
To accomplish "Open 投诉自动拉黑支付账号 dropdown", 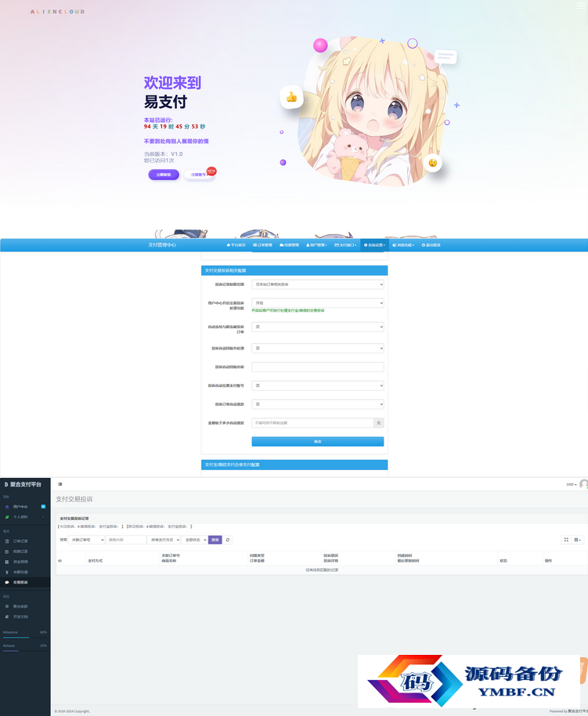I will (318, 385).
